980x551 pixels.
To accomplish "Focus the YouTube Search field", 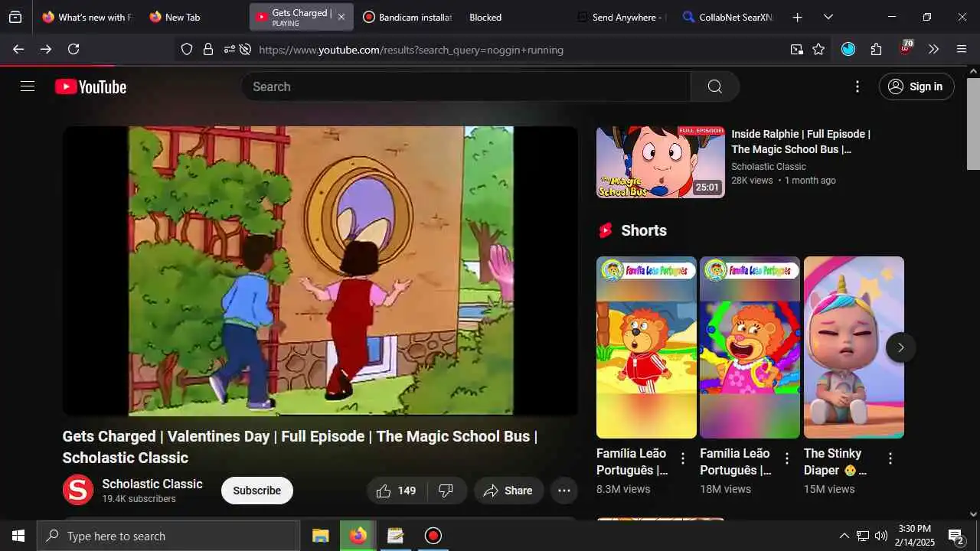I will [466, 86].
